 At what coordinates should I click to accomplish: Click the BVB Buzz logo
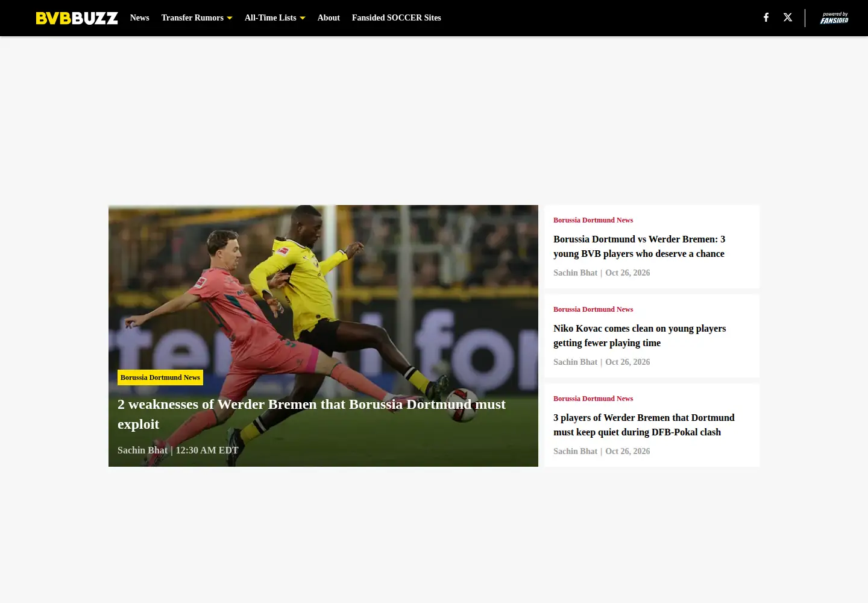point(77,18)
